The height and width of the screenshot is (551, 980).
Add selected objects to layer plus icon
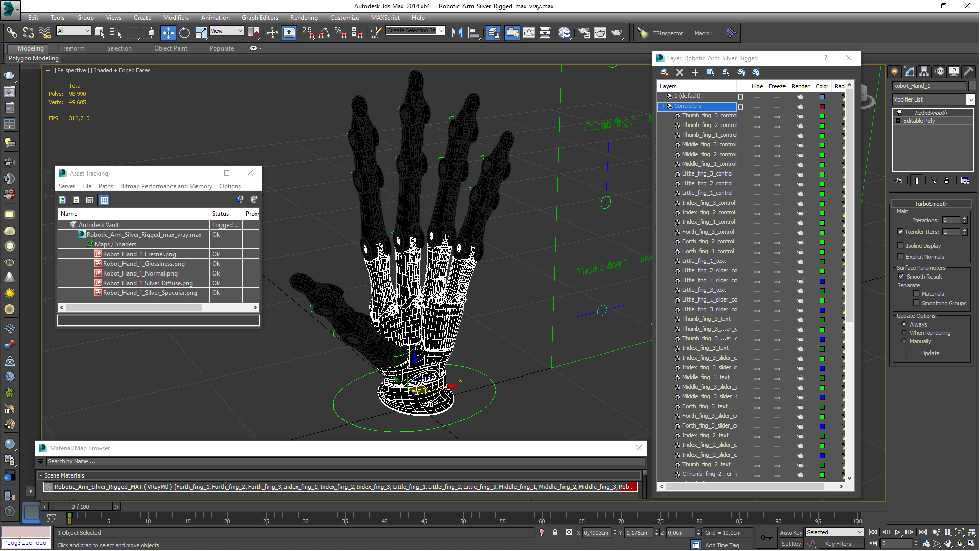tap(695, 72)
